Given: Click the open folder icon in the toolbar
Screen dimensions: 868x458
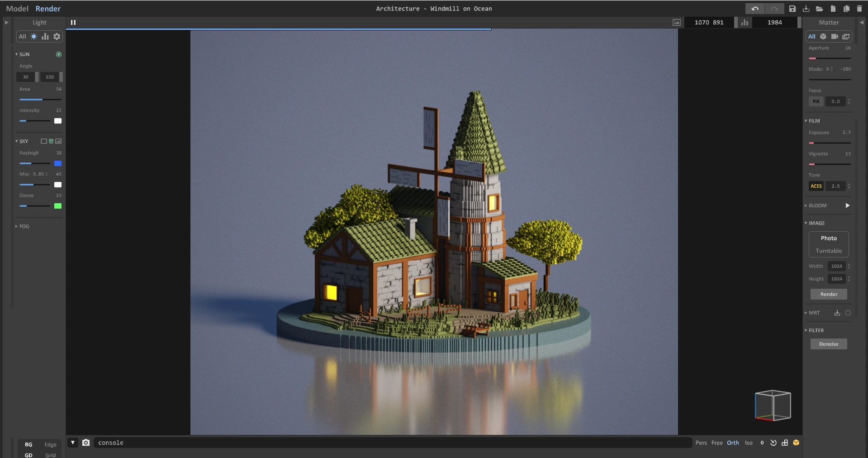Looking at the screenshot, I should (x=819, y=9).
